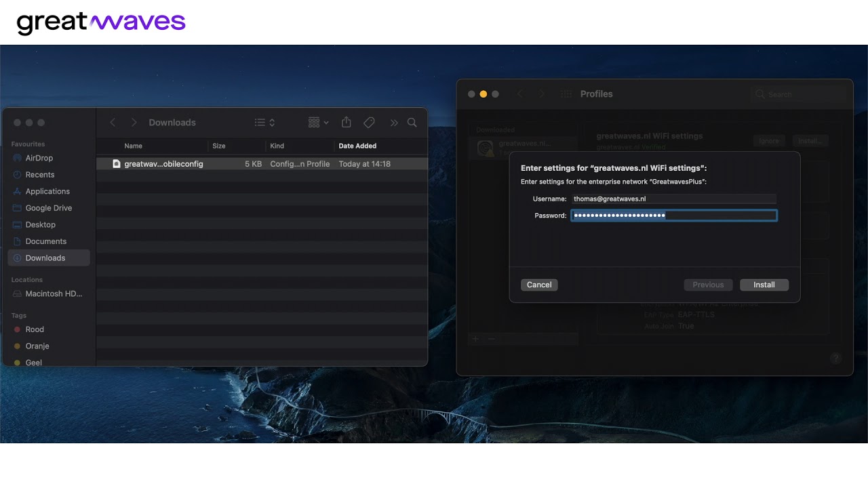868x488 pixels.
Task: Click the Username field with thomas@greatwaves.nl
Action: (x=673, y=199)
